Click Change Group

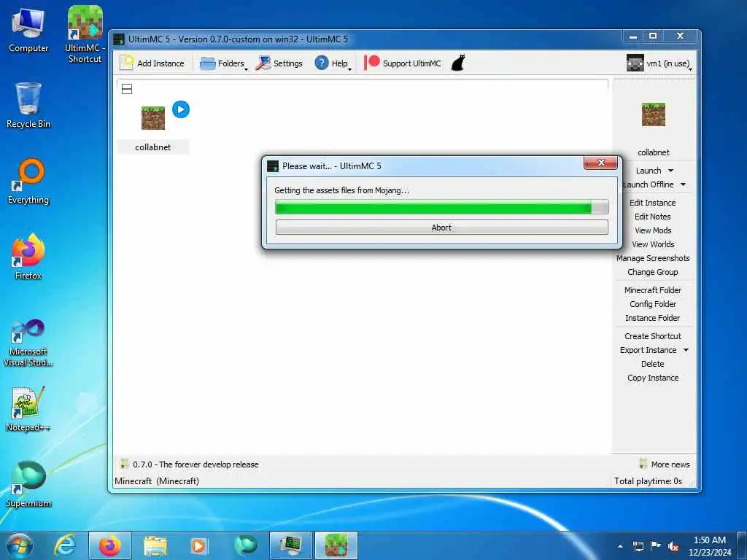coord(653,271)
